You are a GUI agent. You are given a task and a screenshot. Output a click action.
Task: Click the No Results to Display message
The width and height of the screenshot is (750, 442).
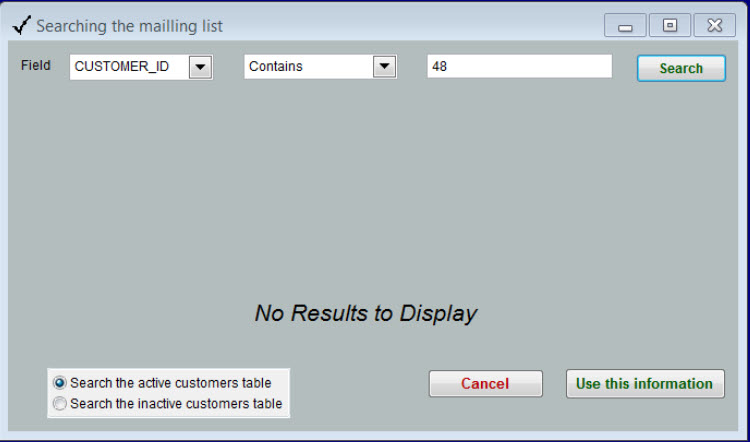coord(366,314)
